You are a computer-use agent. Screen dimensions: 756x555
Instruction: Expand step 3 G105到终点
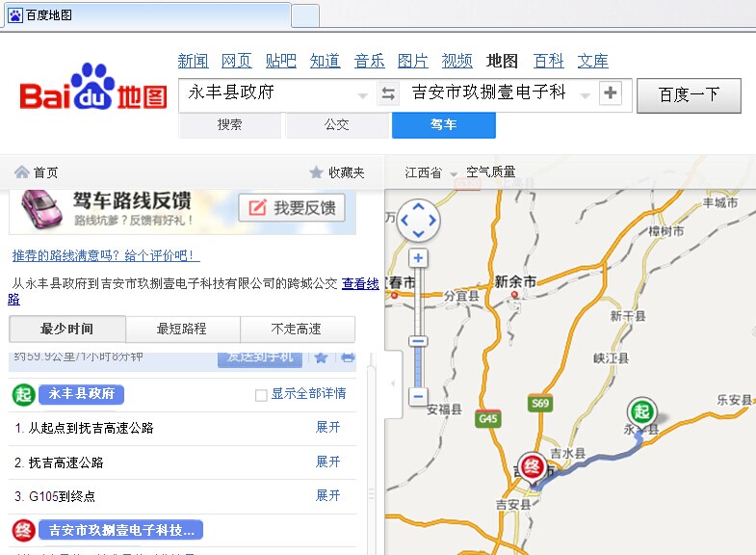[x=328, y=495]
